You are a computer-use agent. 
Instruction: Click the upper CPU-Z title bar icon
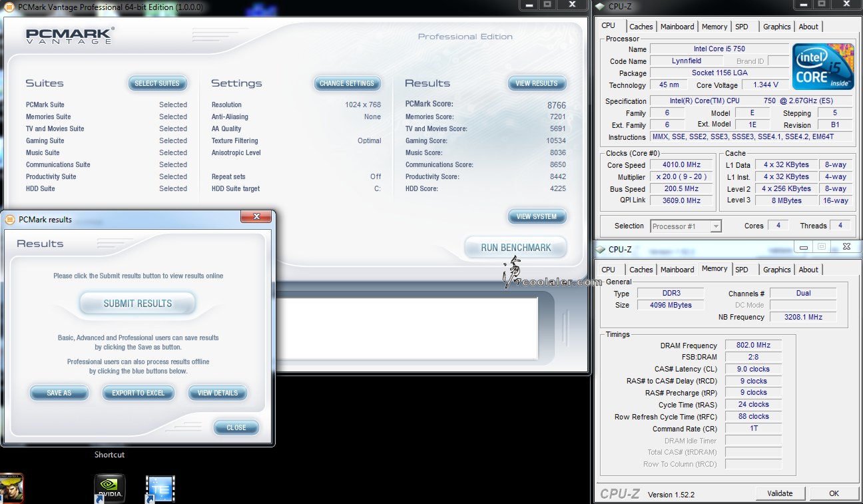(599, 7)
